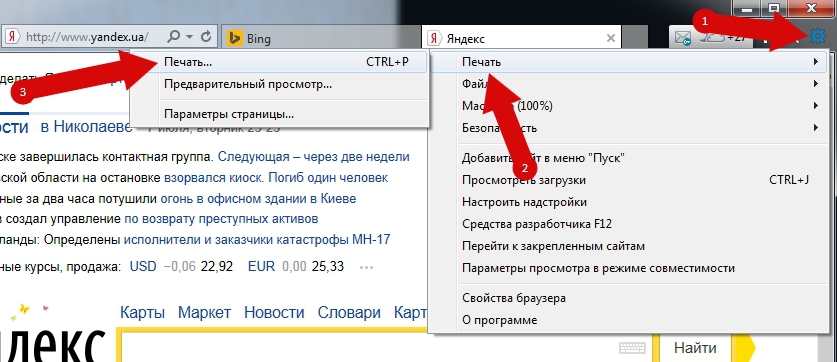Open the Карты link
This screenshot has width=837, height=362.
pos(143,312)
